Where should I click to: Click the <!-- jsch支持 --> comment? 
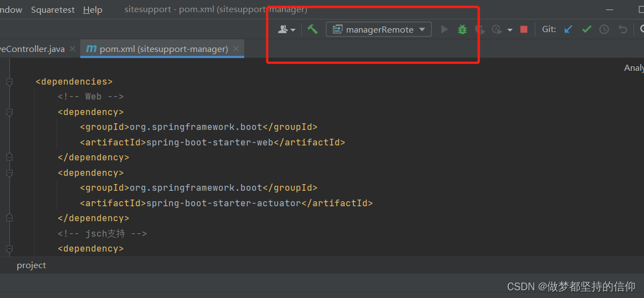tap(102, 234)
